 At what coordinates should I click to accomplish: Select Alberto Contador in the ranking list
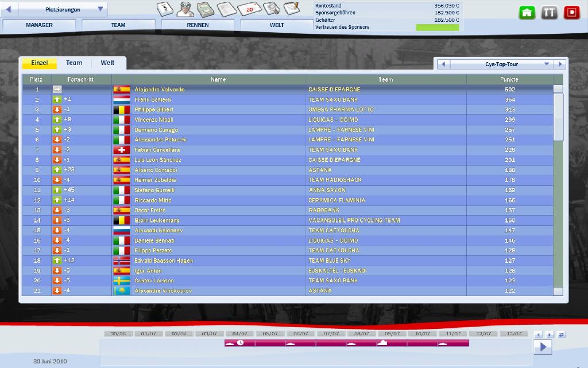[x=156, y=170]
